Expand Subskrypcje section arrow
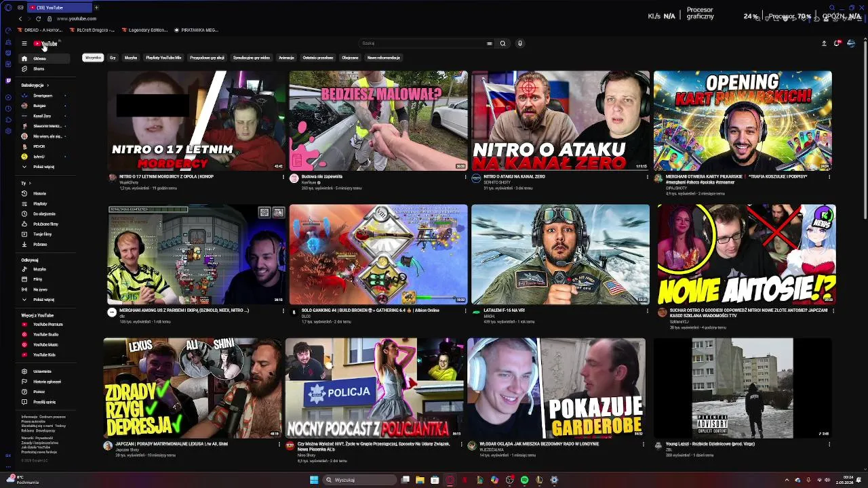 coord(47,85)
